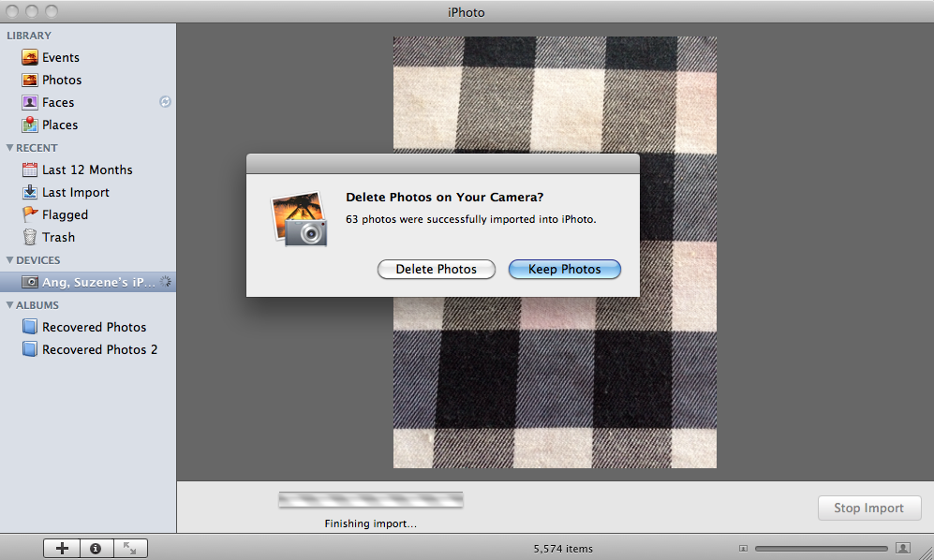Click the Faces sync progress indicator
This screenshot has width=934, height=560.
pyautogui.click(x=165, y=102)
